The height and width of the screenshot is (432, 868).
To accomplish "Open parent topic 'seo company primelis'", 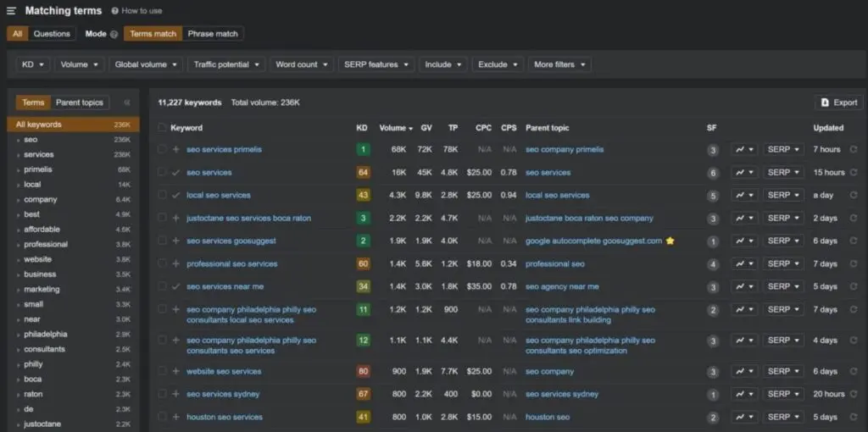I will (x=565, y=149).
